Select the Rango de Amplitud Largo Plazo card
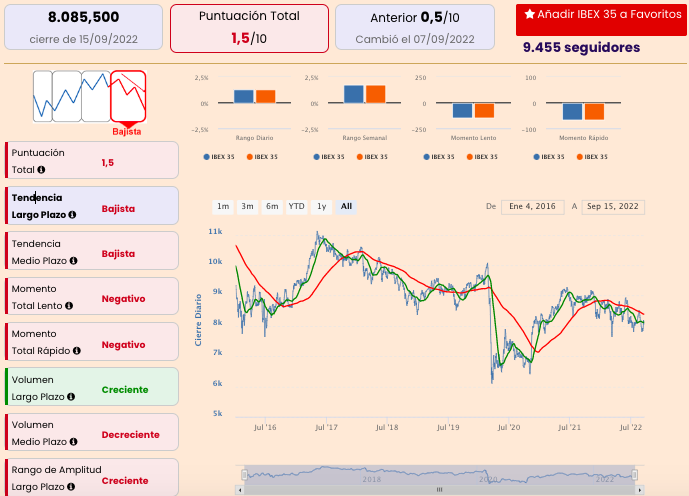 (x=92, y=478)
